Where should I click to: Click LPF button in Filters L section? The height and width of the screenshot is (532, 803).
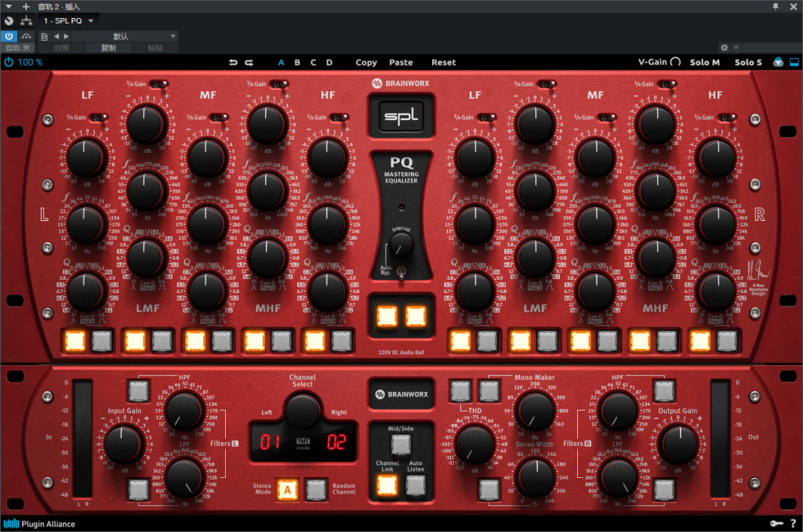pos(138,489)
